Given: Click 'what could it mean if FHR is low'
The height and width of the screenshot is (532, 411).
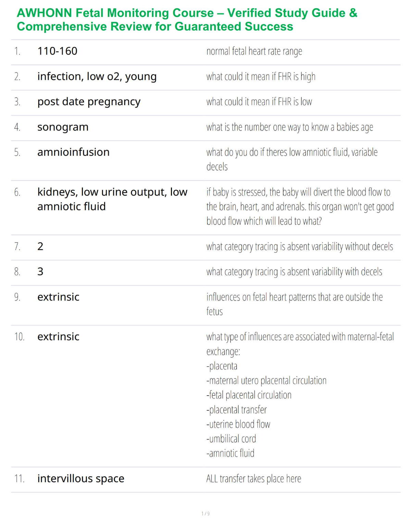Looking at the screenshot, I should point(259,102).
